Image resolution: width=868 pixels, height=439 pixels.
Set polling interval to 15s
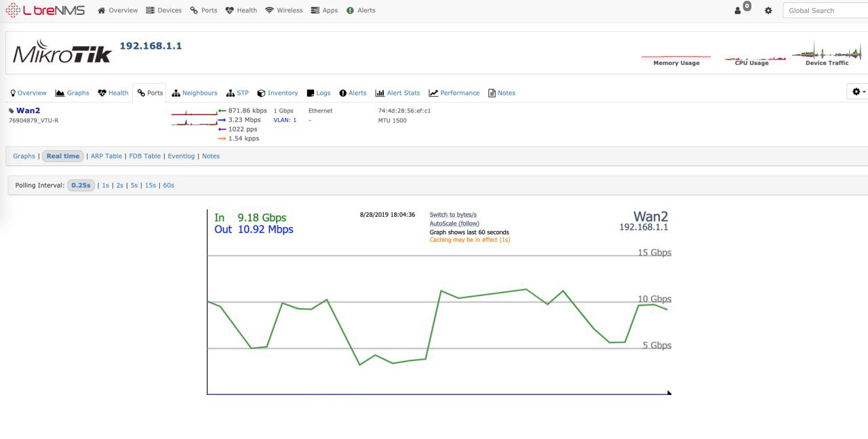click(x=151, y=185)
